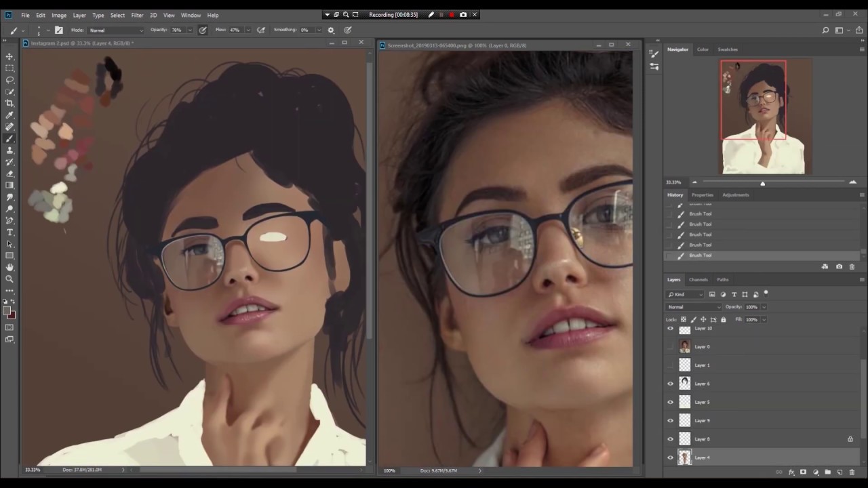The image size is (868, 488).
Task: Switch to the Adjustments tab
Action: point(735,195)
